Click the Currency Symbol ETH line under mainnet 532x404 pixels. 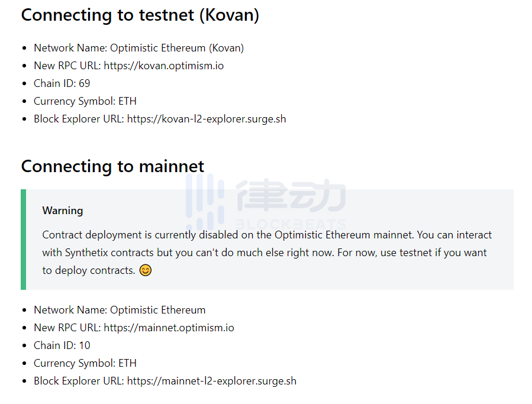tap(85, 363)
